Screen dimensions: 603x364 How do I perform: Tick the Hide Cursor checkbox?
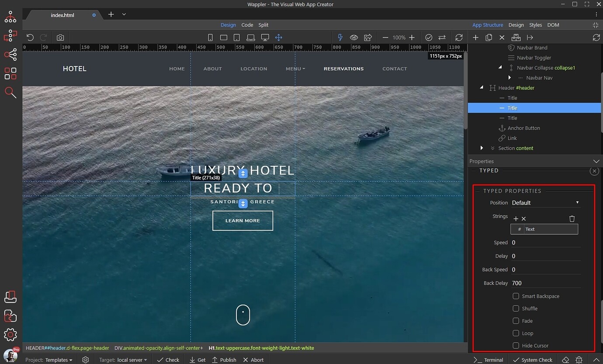click(516, 345)
